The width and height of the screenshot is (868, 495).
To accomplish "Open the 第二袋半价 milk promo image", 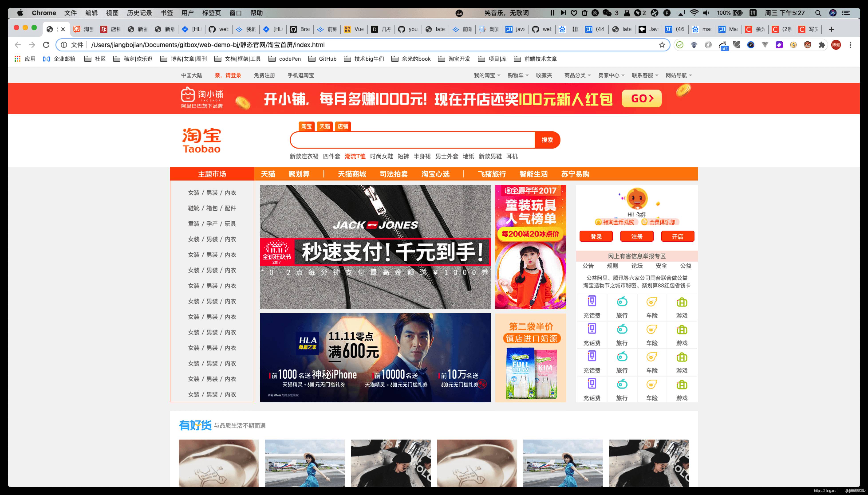I will tap(531, 358).
